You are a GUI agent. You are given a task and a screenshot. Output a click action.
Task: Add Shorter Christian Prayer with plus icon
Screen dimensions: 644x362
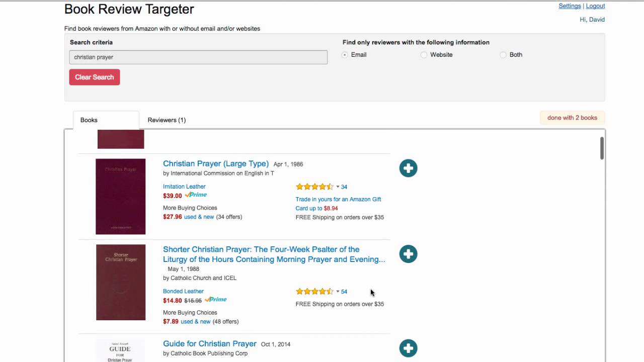pos(408,254)
